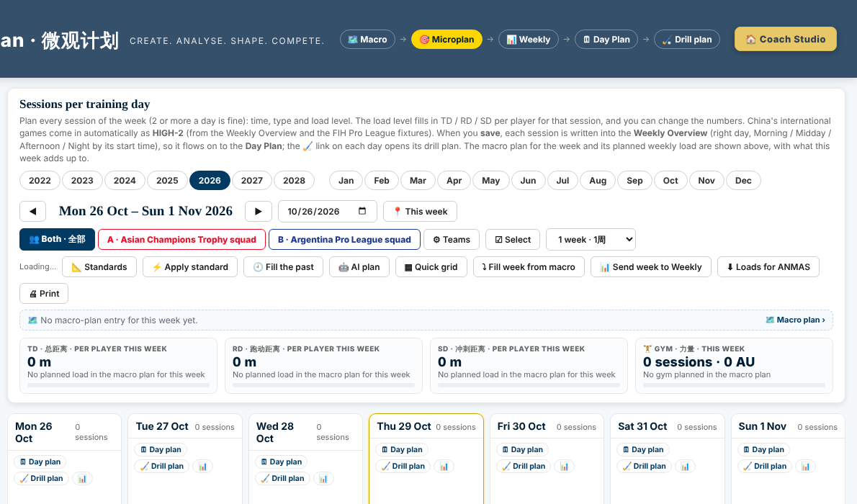
Task: Print the week plan
Action: tap(44, 294)
